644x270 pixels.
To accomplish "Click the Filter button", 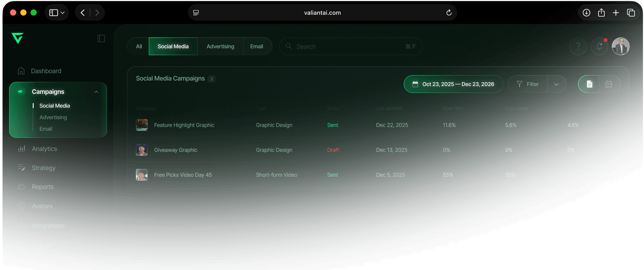I will point(528,84).
